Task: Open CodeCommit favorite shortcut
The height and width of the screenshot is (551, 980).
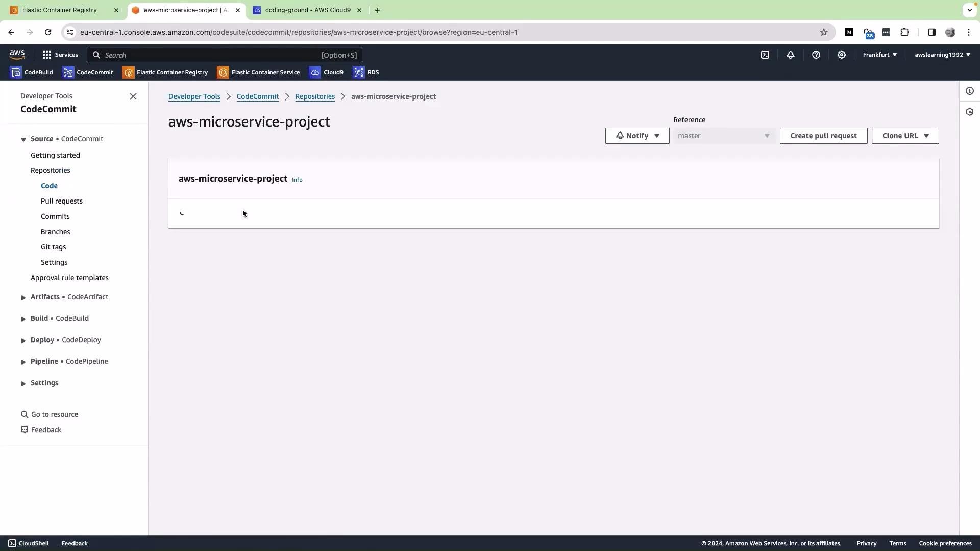Action: pos(88,72)
